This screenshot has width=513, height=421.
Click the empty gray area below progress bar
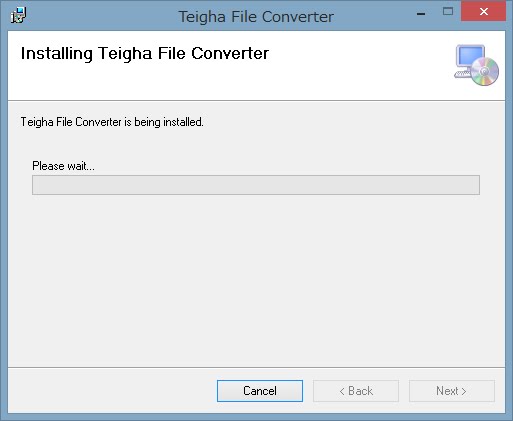(x=256, y=280)
